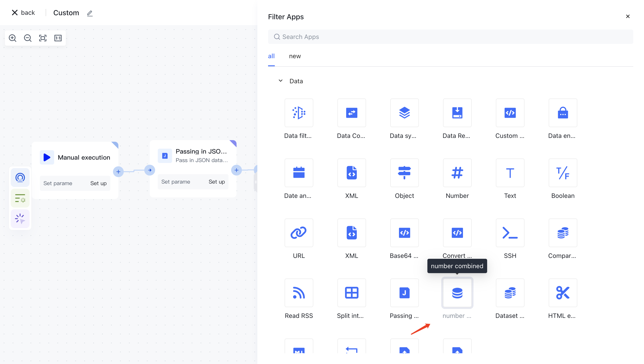Click zoom in on canvas toolbar
This screenshot has width=644, height=364.
13,38
